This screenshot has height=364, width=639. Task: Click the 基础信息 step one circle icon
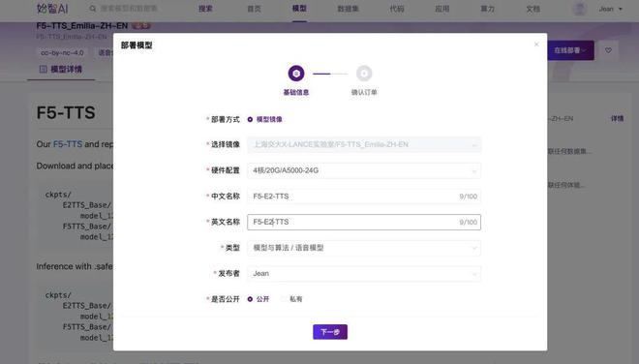click(x=296, y=74)
